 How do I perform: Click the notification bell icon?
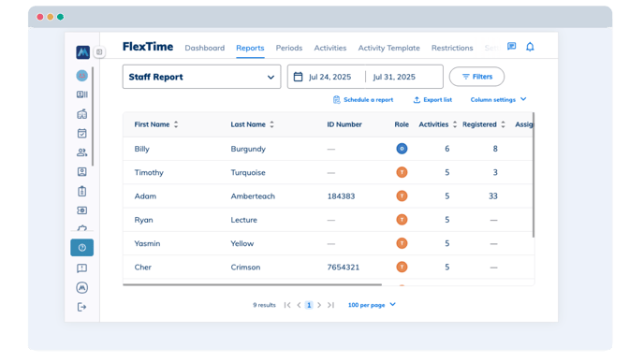point(530,47)
